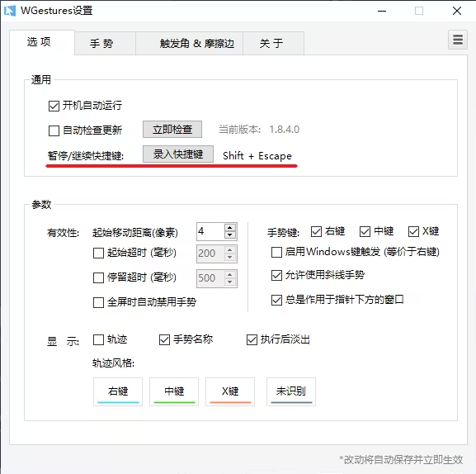Uncheck the 手势名称 display checkbox
The image size is (476, 474).
coord(164,339)
